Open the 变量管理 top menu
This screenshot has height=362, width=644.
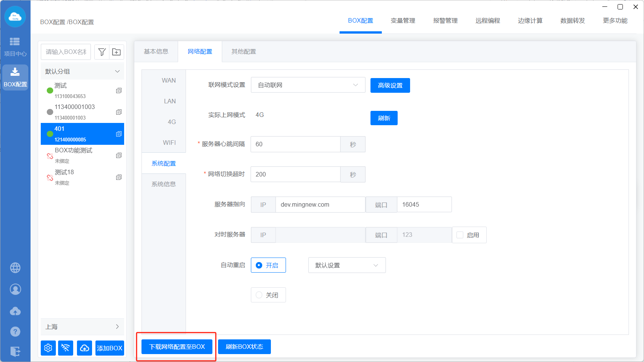click(403, 21)
